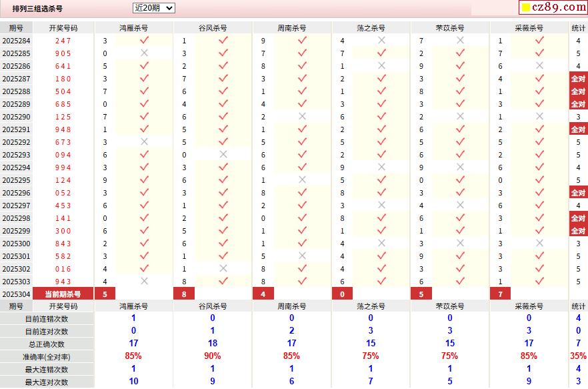The height and width of the screenshot is (389, 588).
Task: Click gray X in 荡之杀号 for 2025284
Action: point(381,41)
